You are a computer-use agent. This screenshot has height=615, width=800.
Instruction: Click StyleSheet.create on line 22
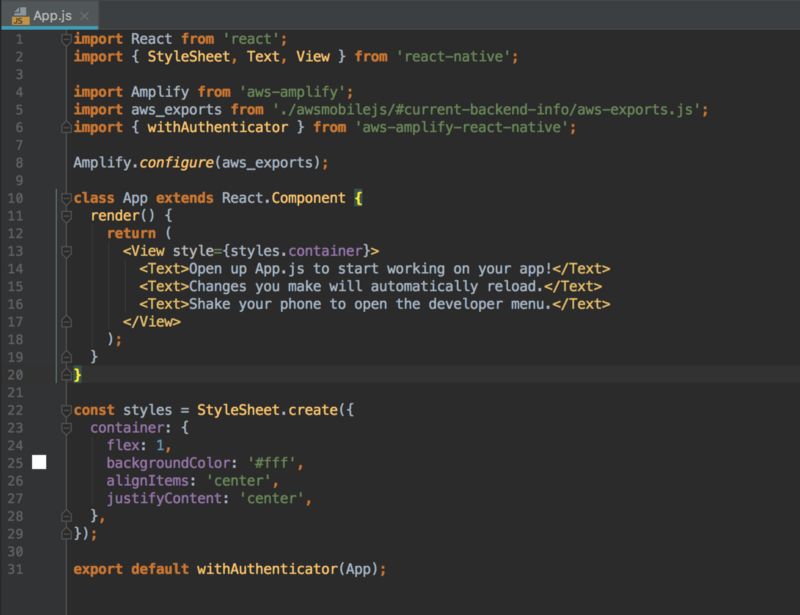[x=267, y=410]
